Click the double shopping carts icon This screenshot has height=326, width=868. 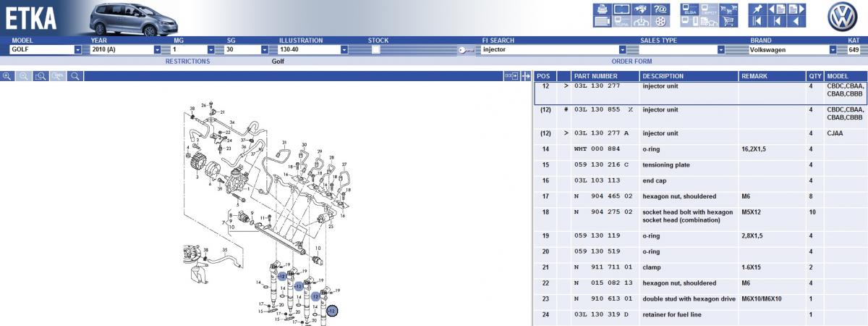pyautogui.click(x=728, y=9)
